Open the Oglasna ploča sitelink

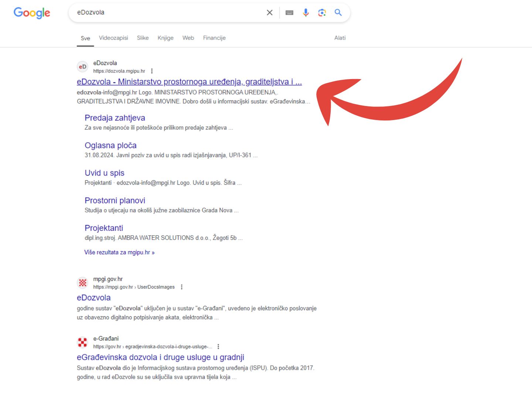pyautogui.click(x=110, y=146)
